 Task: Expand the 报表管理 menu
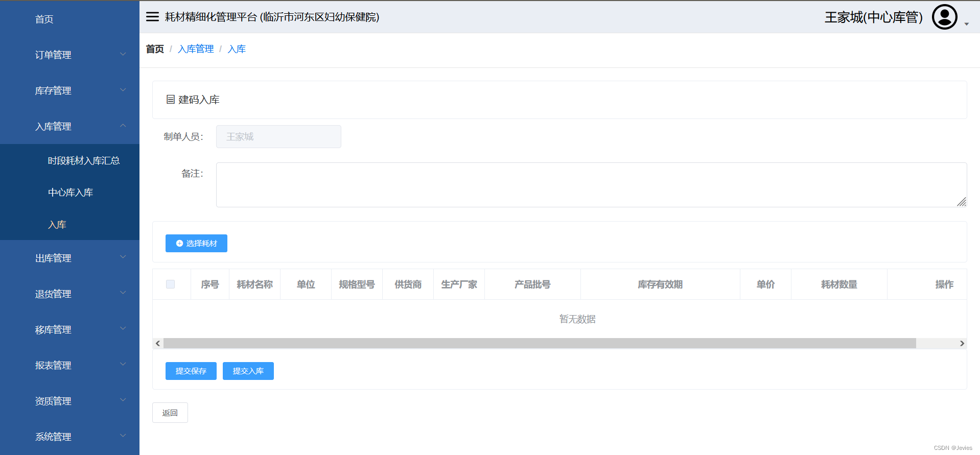pos(69,365)
